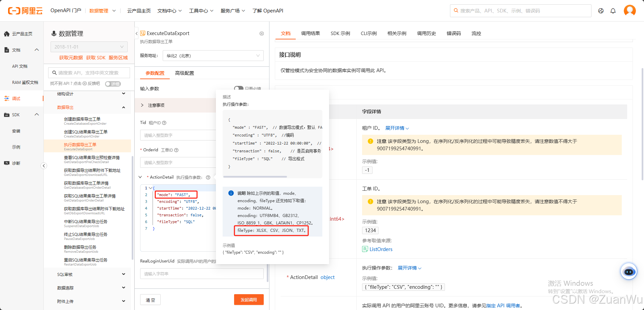Screen dimensions: 644x310
Task: Open the 指定 API 调用者 link
Action: [x=503, y=306]
